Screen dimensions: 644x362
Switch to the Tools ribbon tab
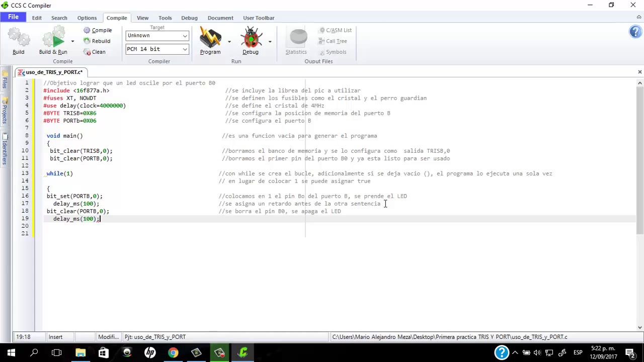[x=165, y=18]
